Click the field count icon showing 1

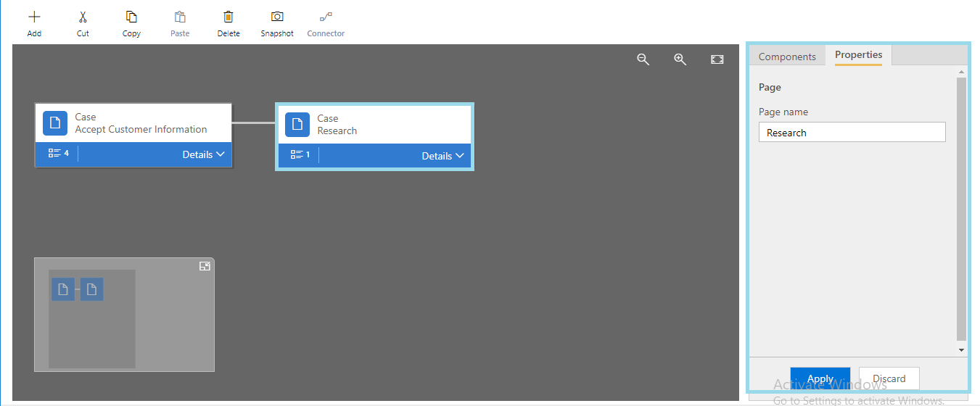(x=300, y=154)
